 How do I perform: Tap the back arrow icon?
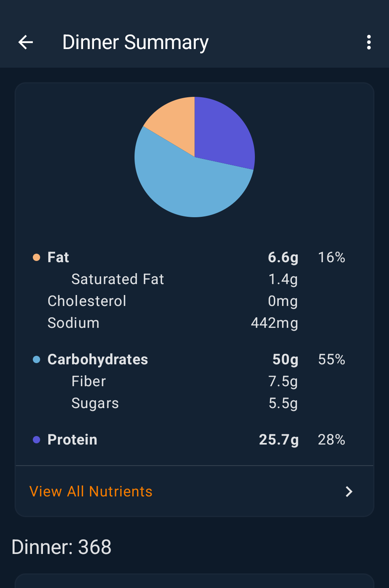coord(26,42)
